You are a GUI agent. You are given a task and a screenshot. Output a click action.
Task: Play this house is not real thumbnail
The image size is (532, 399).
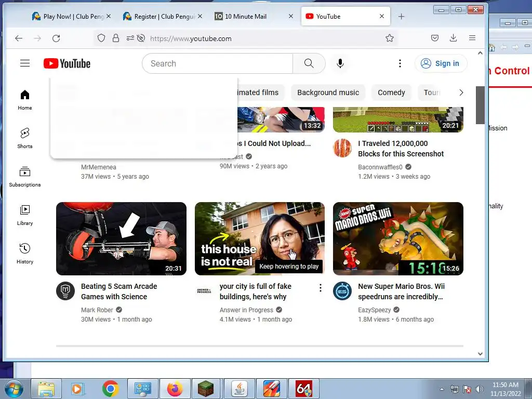coord(260,238)
